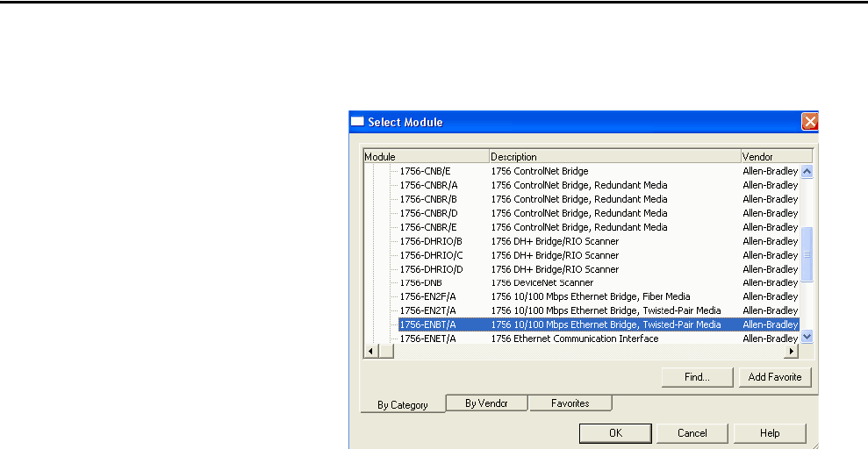Confirm selection with OK button
The image size is (868, 449).
click(x=615, y=433)
